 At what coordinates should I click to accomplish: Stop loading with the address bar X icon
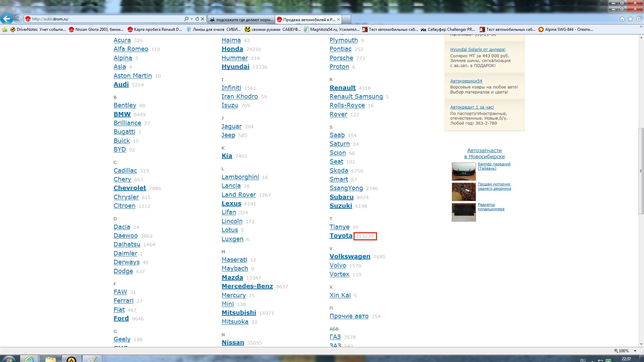point(203,19)
